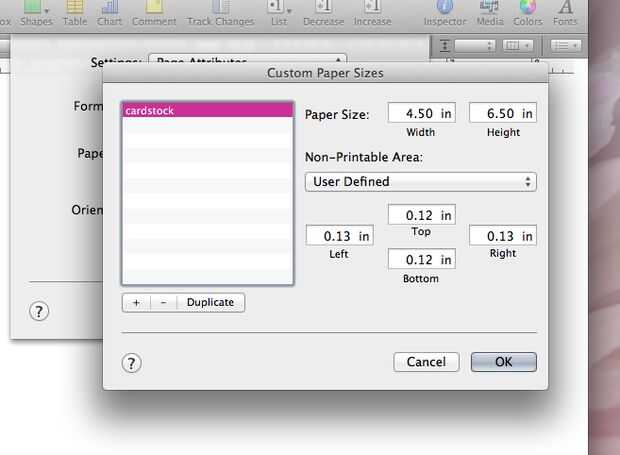Confirm with the OK button
620x455 pixels.
[504, 362]
